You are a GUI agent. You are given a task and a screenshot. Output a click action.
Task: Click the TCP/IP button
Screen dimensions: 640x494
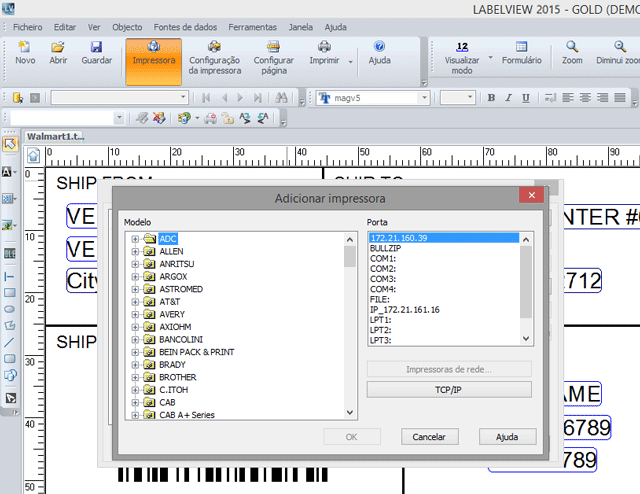click(449, 389)
